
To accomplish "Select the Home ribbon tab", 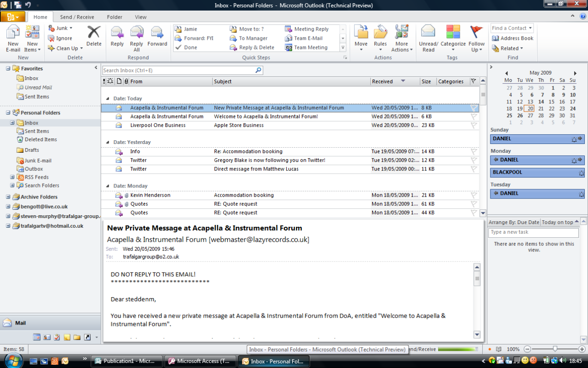I will (40, 17).
